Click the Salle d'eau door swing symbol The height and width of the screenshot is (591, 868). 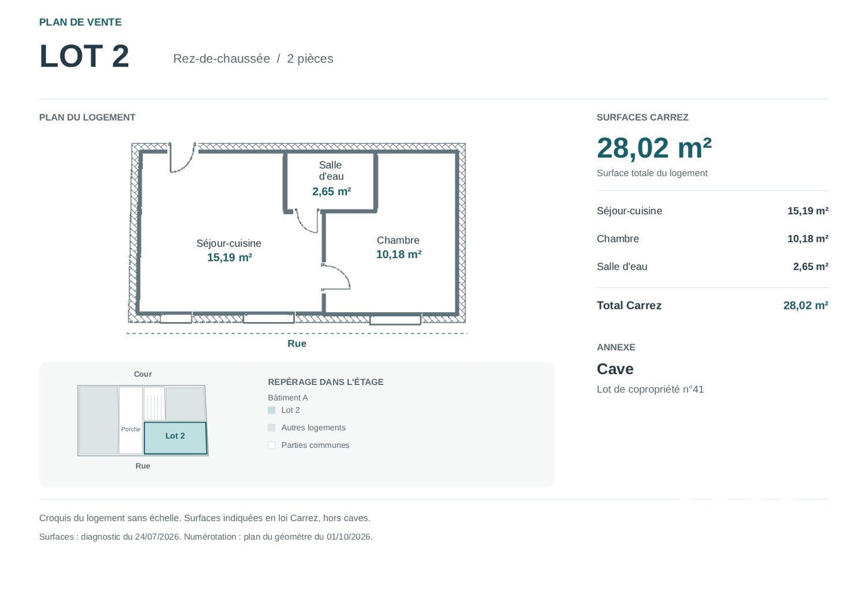pos(306,222)
